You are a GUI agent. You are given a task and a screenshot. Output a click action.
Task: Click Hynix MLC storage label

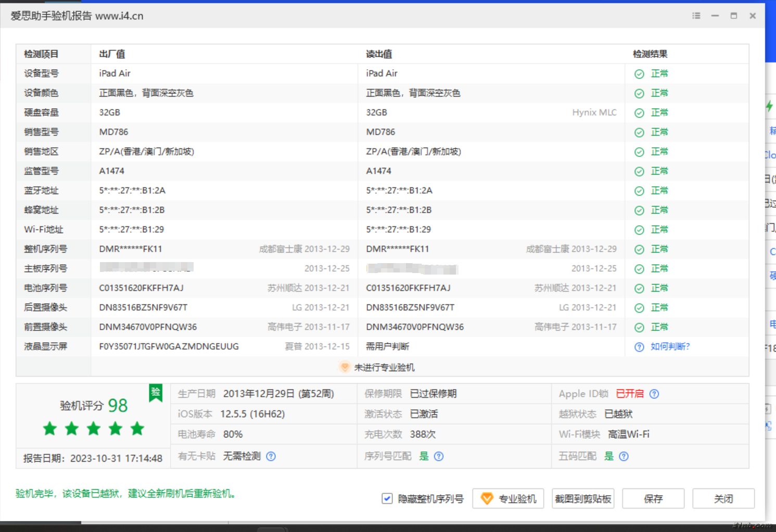[x=594, y=112]
